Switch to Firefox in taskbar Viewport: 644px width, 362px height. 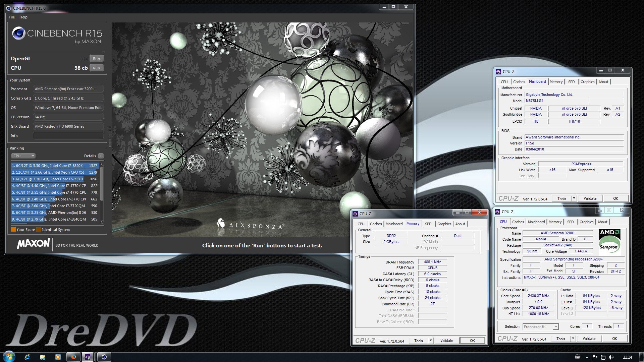pos(73,357)
